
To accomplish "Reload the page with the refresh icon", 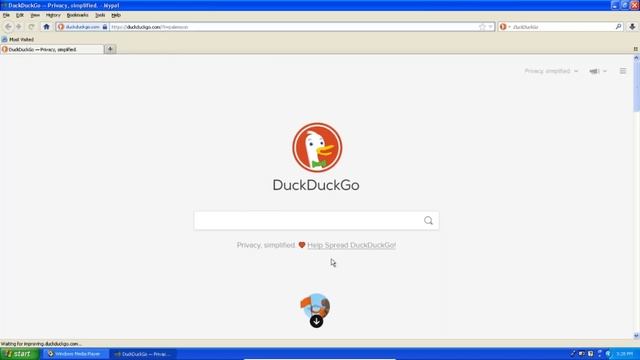I will (31, 27).
